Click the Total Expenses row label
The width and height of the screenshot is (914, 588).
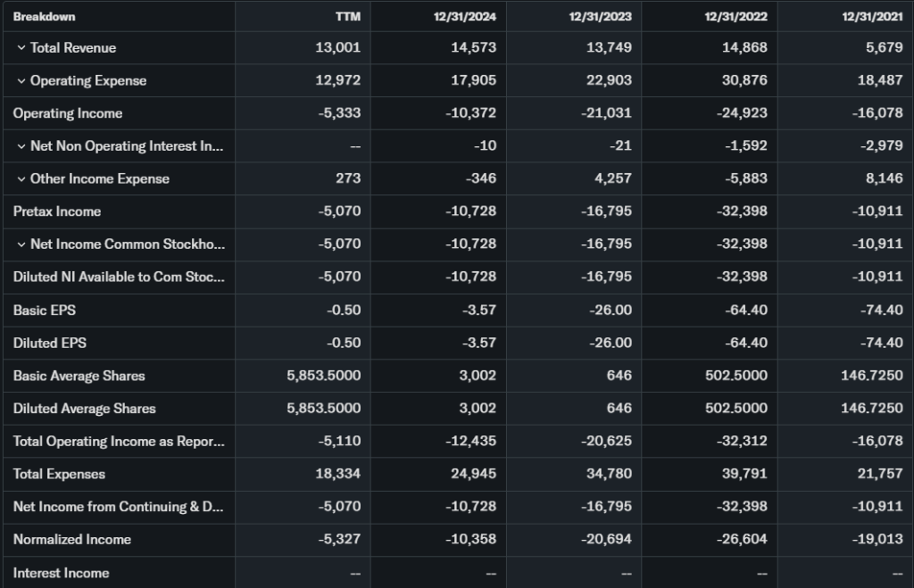(59, 474)
